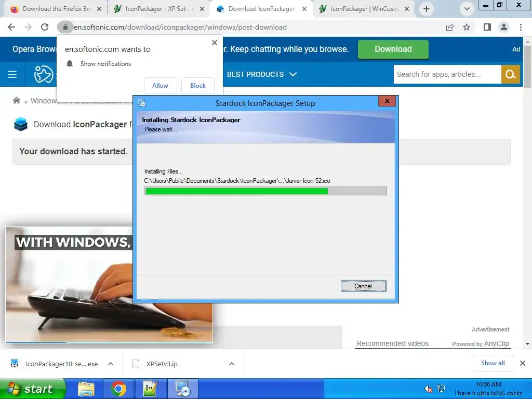532x399 pixels.
Task: Open the Chrome three-dot menu
Action: tap(521, 27)
